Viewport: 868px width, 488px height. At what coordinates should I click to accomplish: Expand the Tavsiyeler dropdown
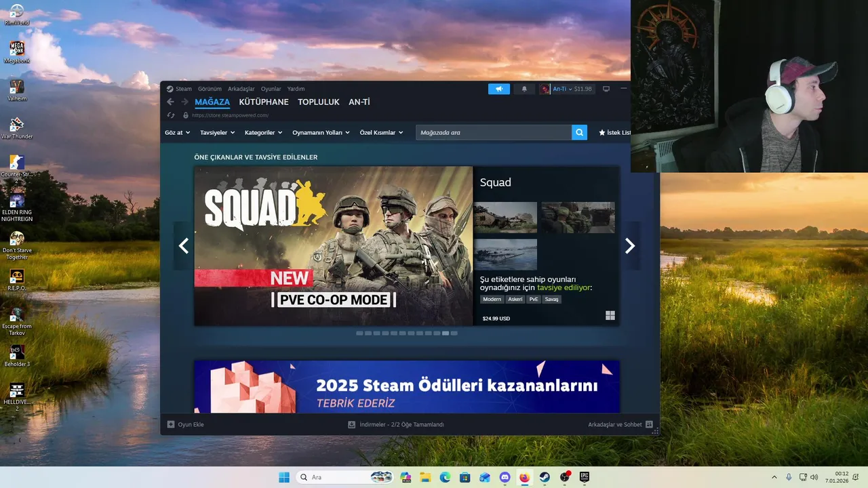[x=217, y=133]
